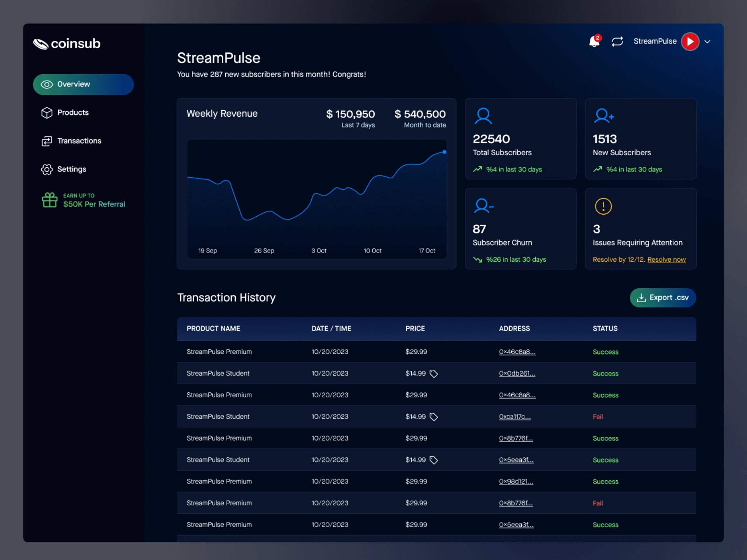
Task: Expand the StreamPulse account dropdown chevron
Action: tap(707, 42)
